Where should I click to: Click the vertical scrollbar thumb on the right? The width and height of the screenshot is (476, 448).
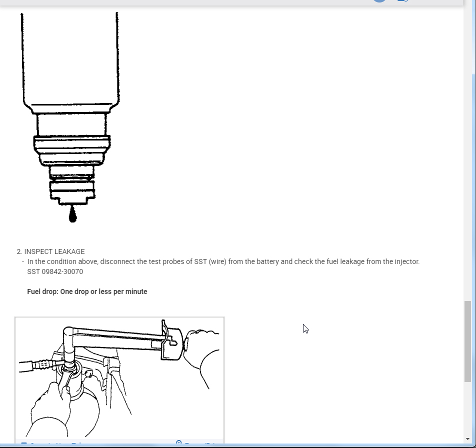467,341
